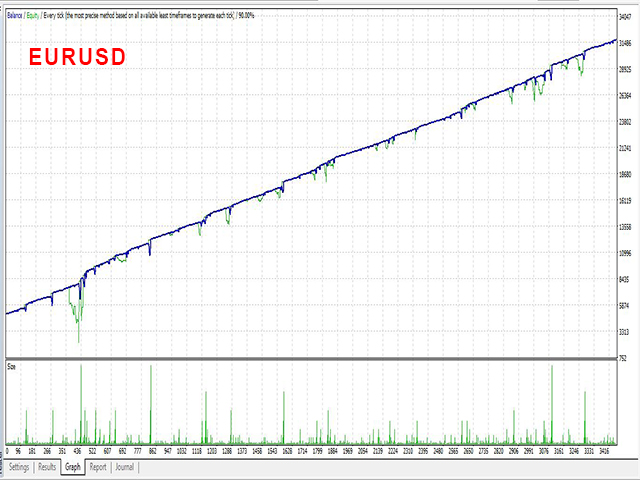
Task: Click the Size label in lower chart
Action: 11,367
